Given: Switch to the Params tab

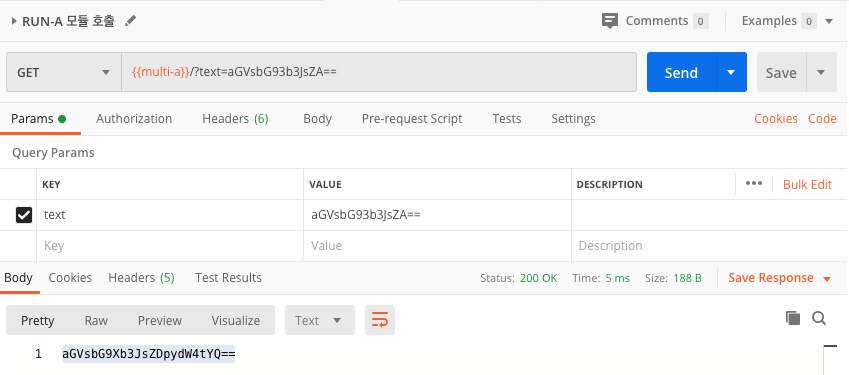Looking at the screenshot, I should coord(38,119).
